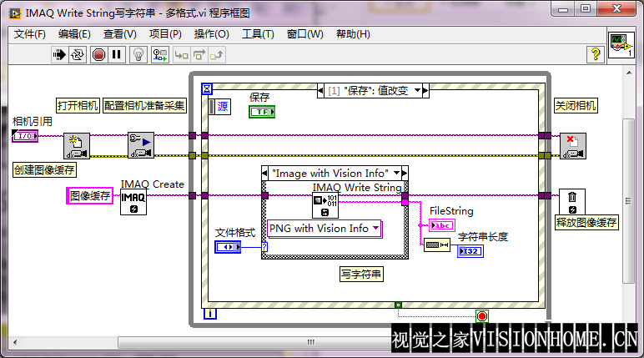Select the 保存 boolean TF terminal
The width and height of the screenshot is (644, 358).
262,112
